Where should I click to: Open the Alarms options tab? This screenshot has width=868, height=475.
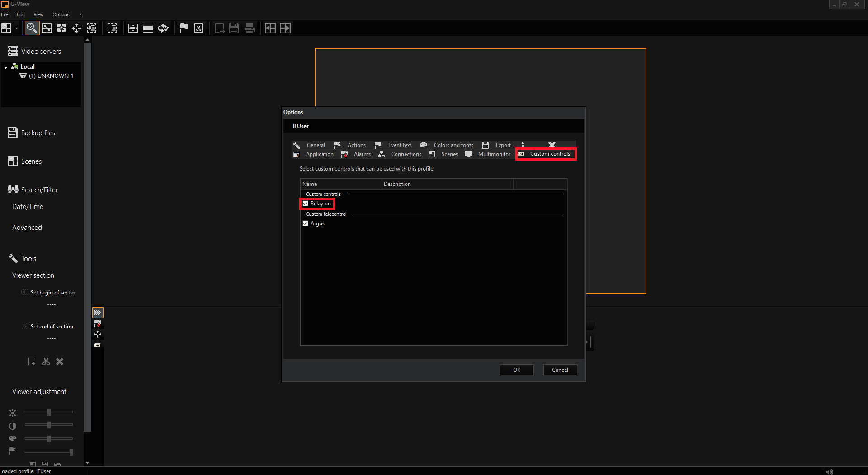click(362, 154)
